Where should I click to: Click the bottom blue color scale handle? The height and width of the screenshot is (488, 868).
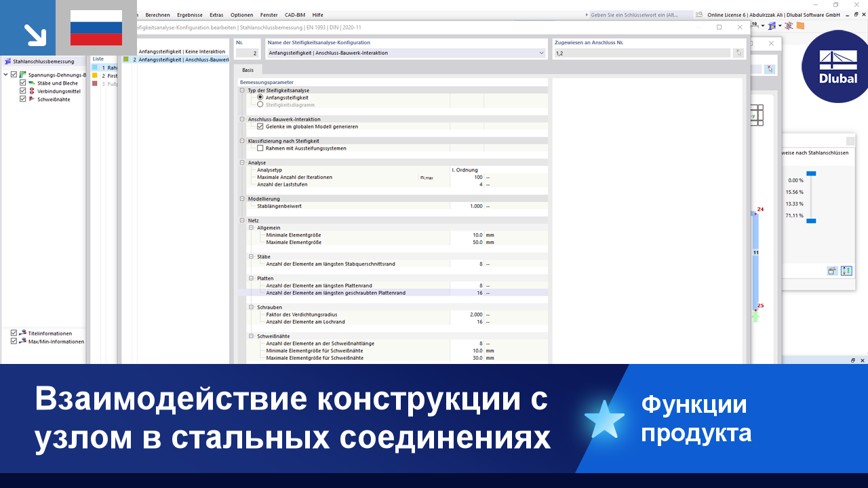click(x=810, y=221)
